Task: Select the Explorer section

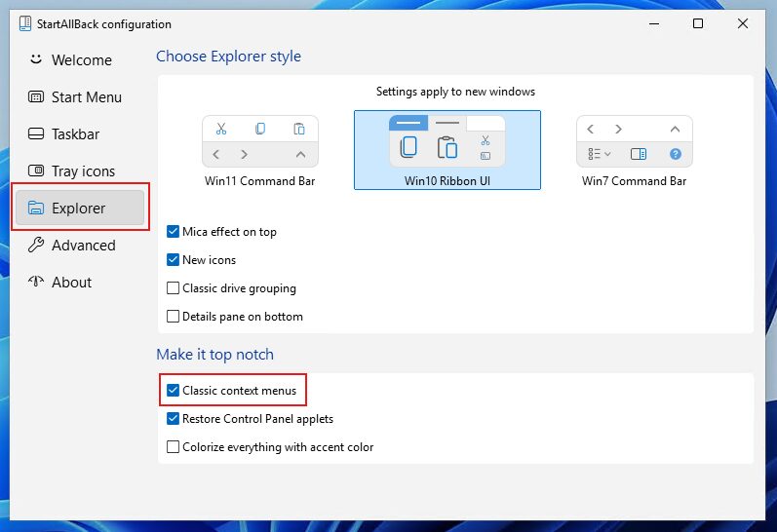Action: [x=79, y=209]
